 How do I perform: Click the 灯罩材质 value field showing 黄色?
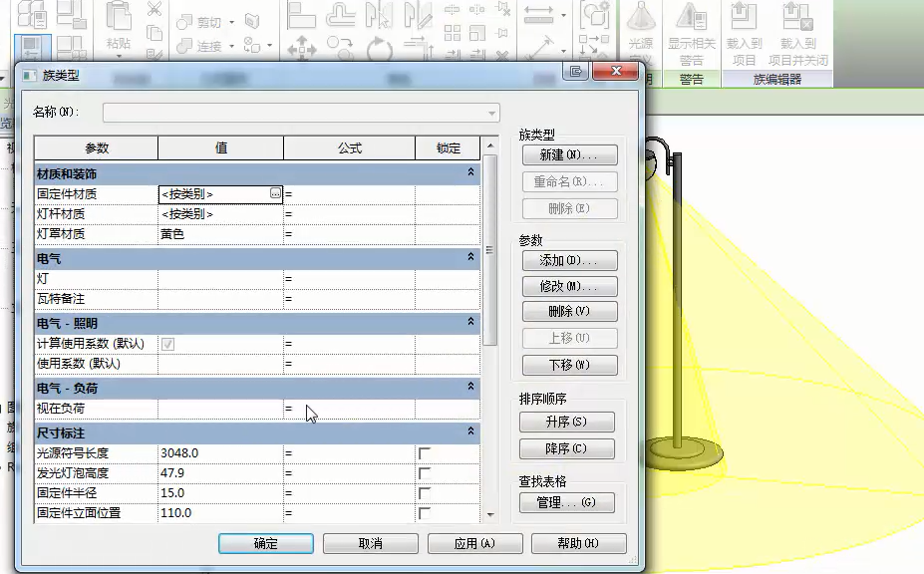coord(220,234)
